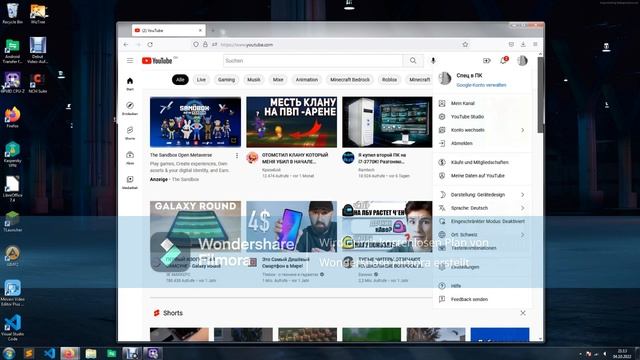Close the YouTube browser tab
The height and width of the screenshot is (360, 640).
coord(200,31)
